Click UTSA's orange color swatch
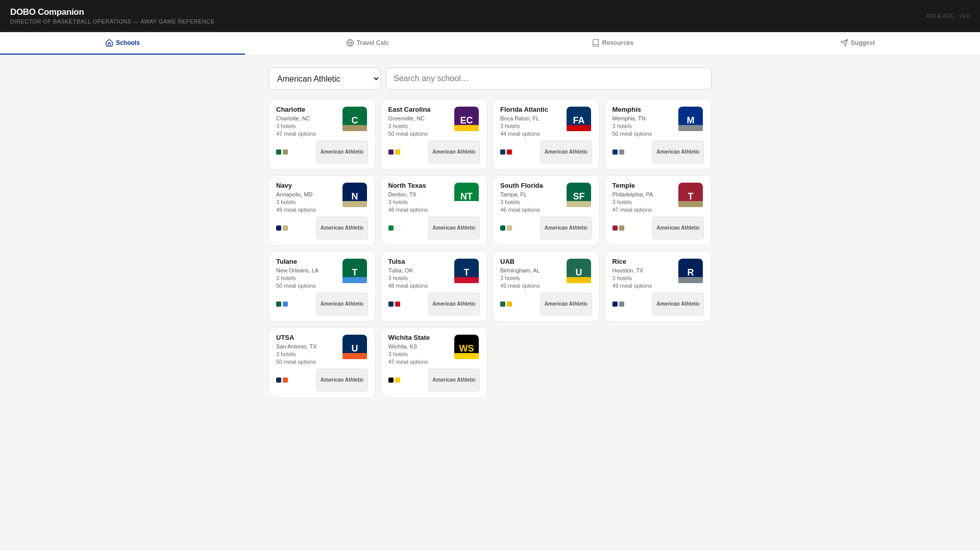This screenshot has width=980, height=551. (285, 380)
